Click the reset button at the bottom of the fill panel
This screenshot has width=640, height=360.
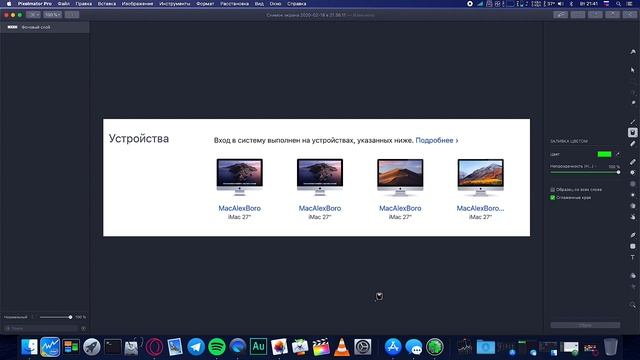click(585, 325)
